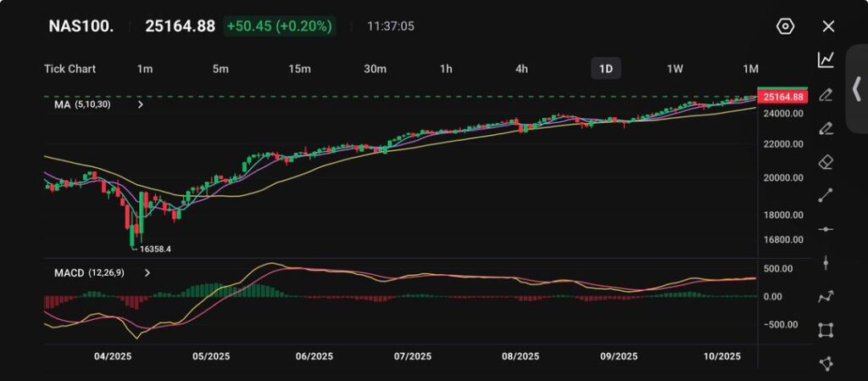Click the NAS100. symbol name

79,26
